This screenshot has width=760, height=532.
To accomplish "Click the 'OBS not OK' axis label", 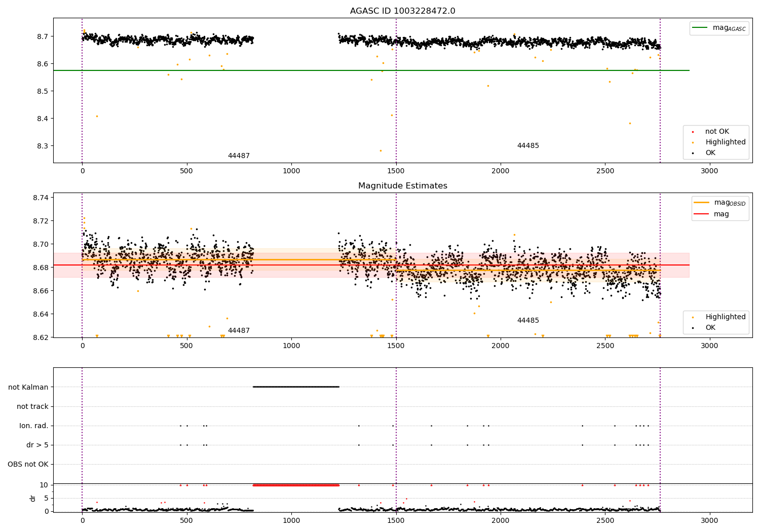I will pos(28,464).
